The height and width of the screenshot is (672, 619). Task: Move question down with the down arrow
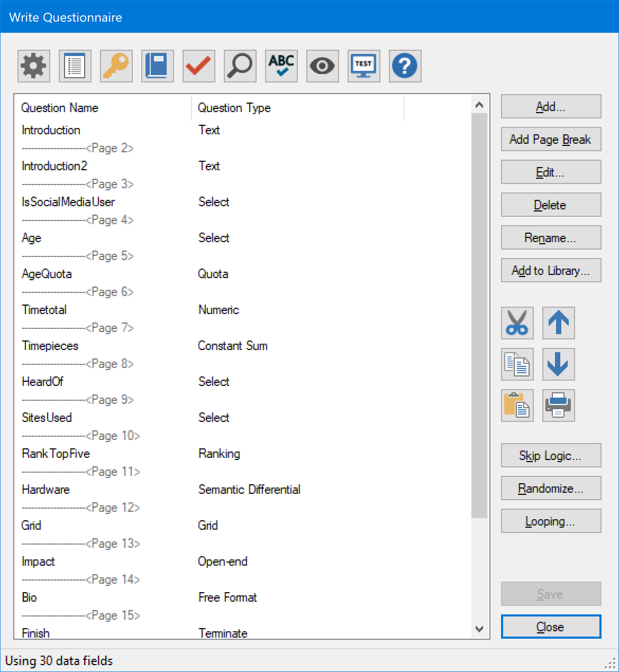click(559, 364)
